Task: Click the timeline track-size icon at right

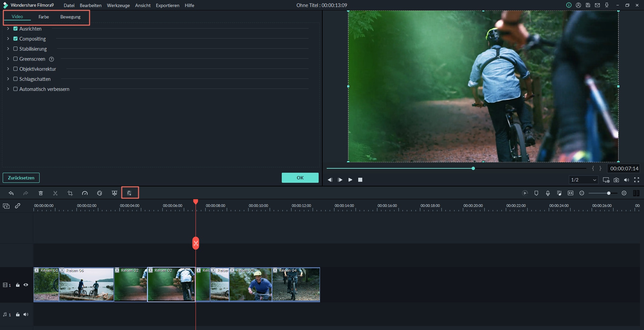Action: point(636,193)
